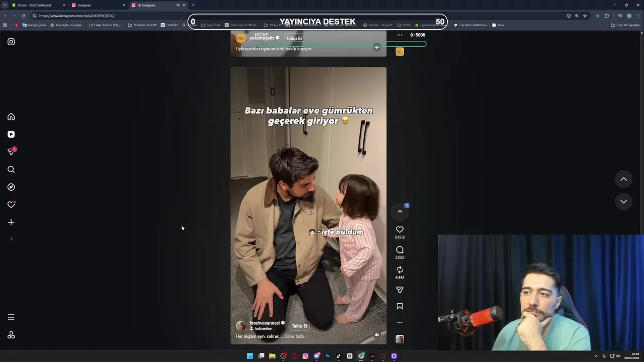Screen dimensions: 644x362
Task: Open the zoom magnifier icon in address bar
Action: tap(577, 16)
